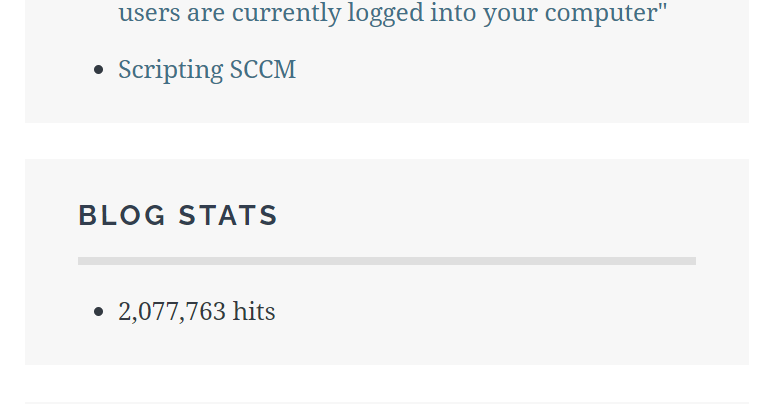Screen dimensions: 776x404
Task: Select the number 2,077,763
Action: point(172,312)
